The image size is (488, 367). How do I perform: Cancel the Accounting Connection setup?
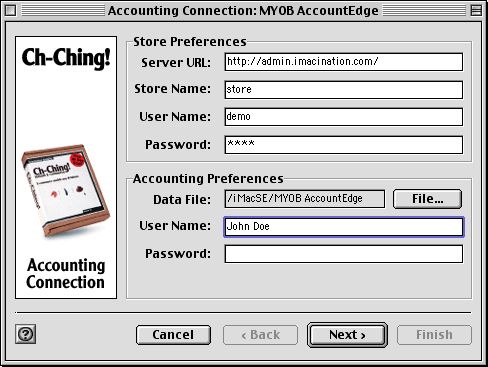point(173,335)
